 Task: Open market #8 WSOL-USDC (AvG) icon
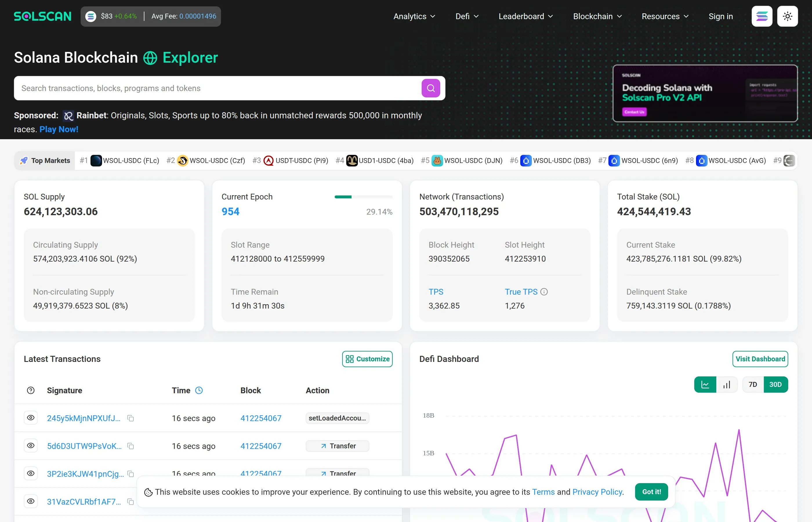[x=702, y=161]
